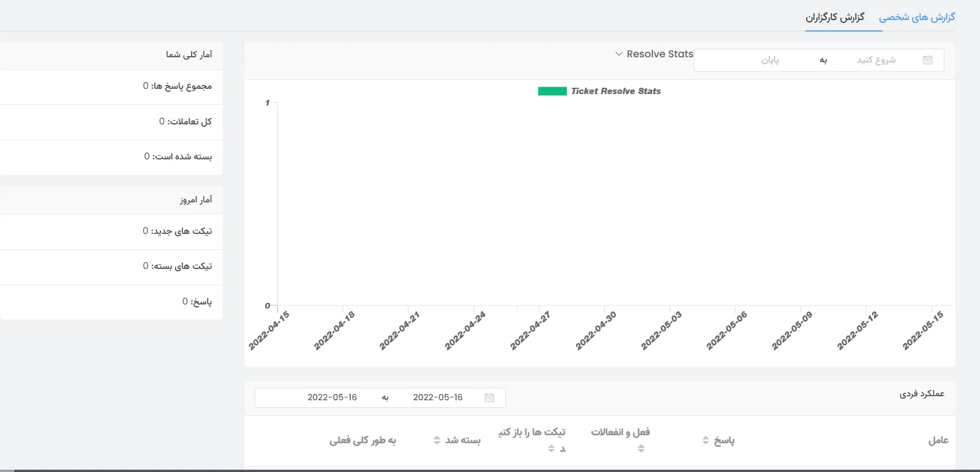Viewport: 980px width, 472px height.
Task: Click the شروع کنید start date field
Action: pos(876,60)
